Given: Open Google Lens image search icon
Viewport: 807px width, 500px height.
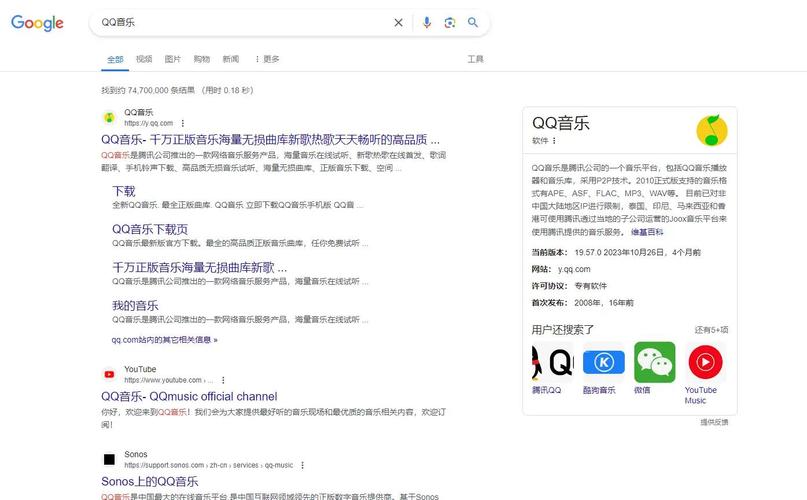Looking at the screenshot, I should pyautogui.click(x=450, y=23).
